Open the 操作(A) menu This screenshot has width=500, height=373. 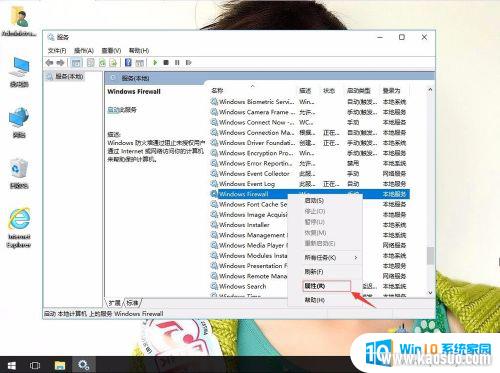point(84,51)
